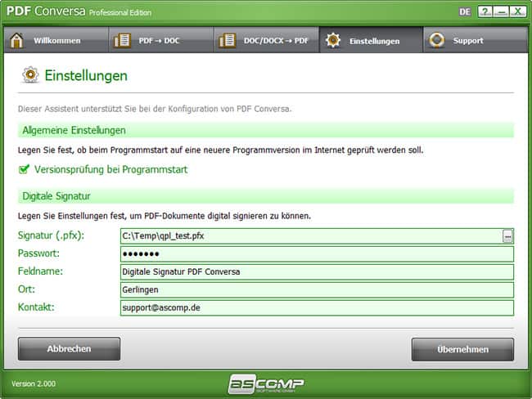Screen dimensions: 532x399
Task: Click the ASCOMP logo in footer
Action: pos(266,383)
